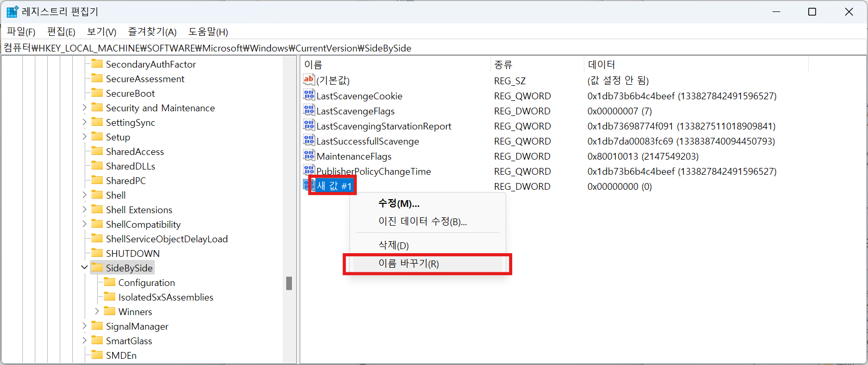This screenshot has height=365, width=868.
Task: Click the SideBySide folder icon
Action: [x=97, y=268]
